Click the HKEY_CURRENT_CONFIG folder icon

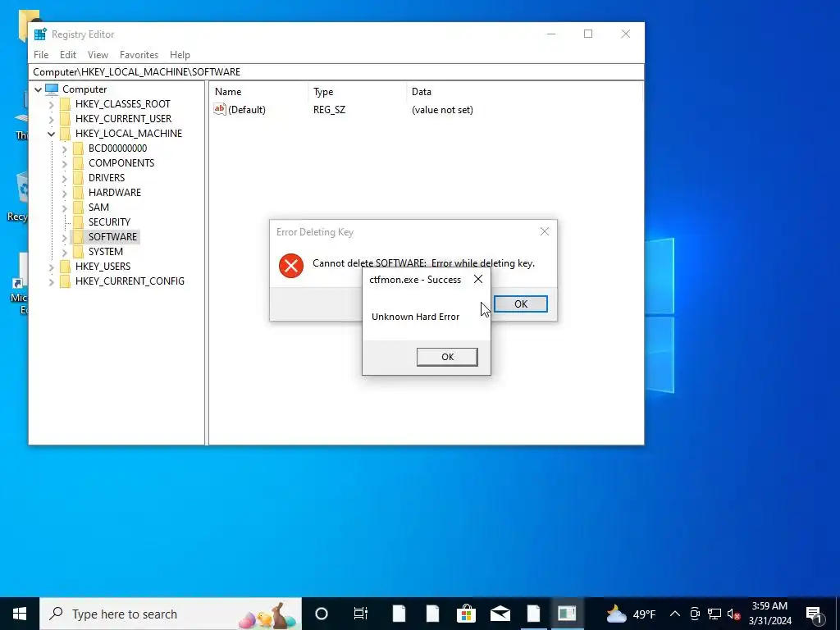tap(66, 281)
